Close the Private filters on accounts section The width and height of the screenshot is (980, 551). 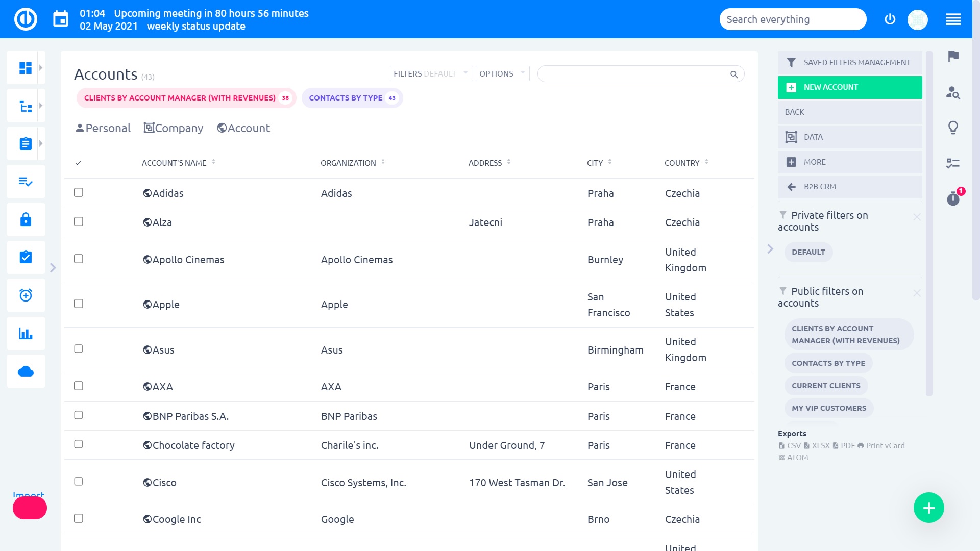(917, 217)
